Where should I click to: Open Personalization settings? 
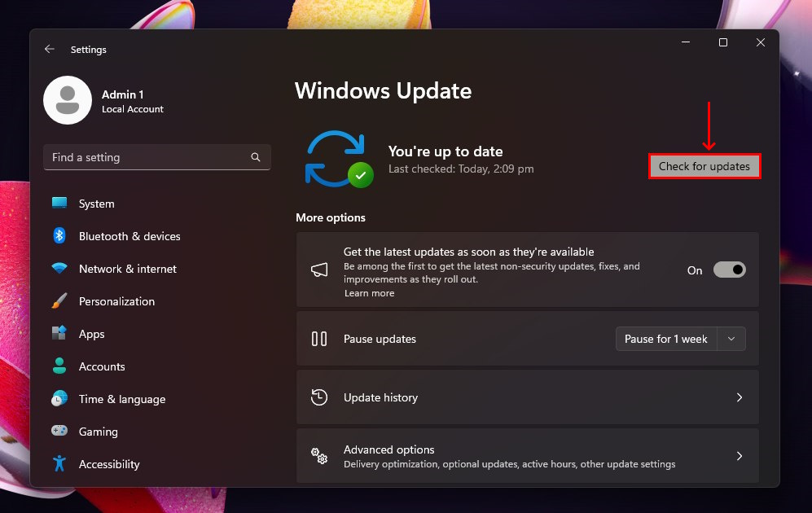[x=116, y=302]
